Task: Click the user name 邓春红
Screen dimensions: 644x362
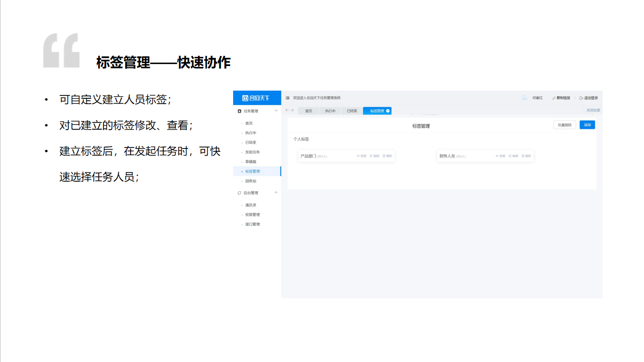Action: click(538, 98)
